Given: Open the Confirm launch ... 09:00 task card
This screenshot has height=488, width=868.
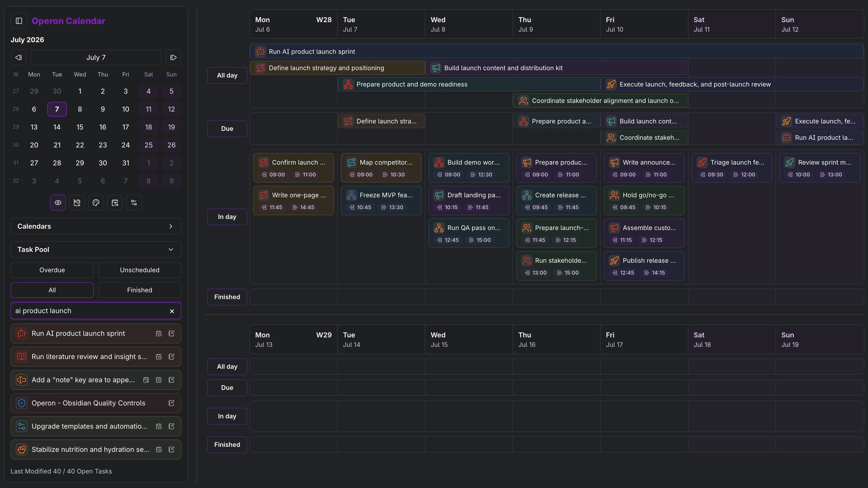Looking at the screenshot, I should point(293,168).
